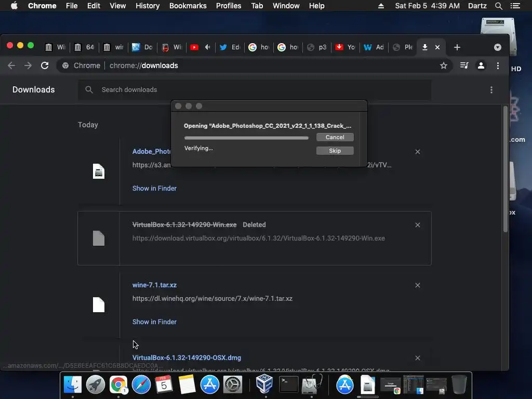Switch to the YouTube tab playing audio
532x399 pixels.
201,47
